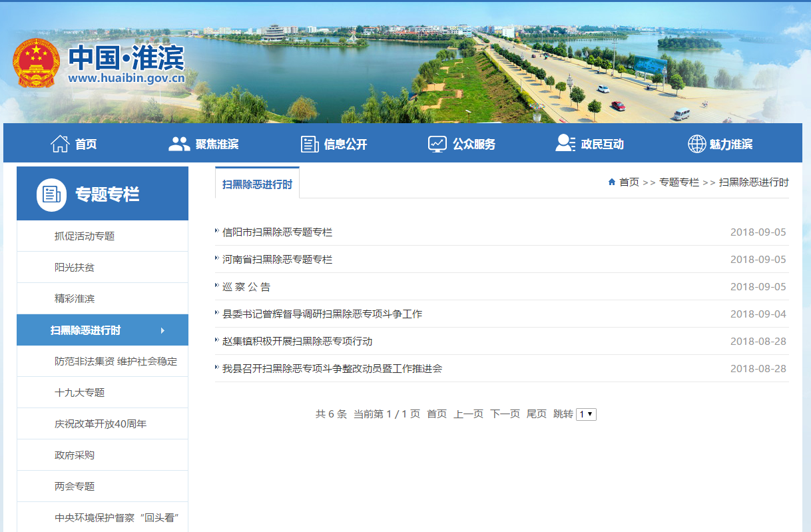Screen dimensions: 811x532
Task: Click the monitor chart icon for 公众服务
Action: click(x=437, y=144)
